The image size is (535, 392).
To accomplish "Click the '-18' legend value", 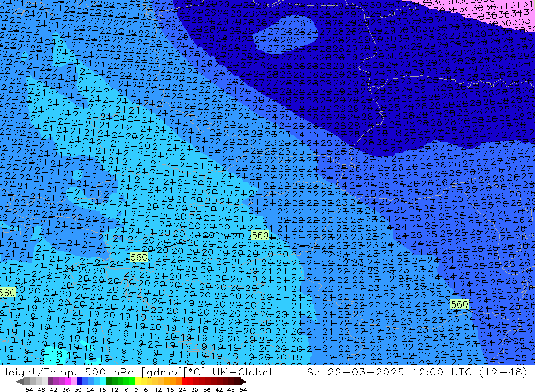I will click(100, 390).
